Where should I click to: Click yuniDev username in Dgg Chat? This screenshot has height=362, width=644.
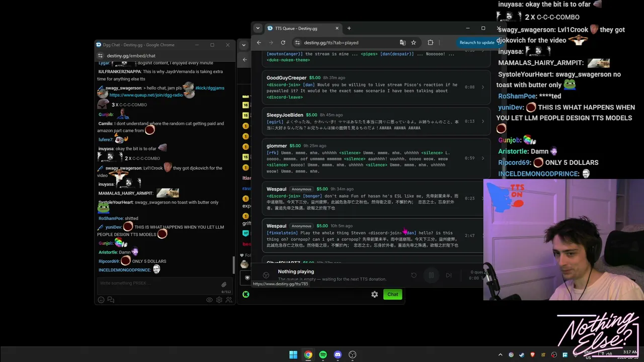tap(113, 227)
